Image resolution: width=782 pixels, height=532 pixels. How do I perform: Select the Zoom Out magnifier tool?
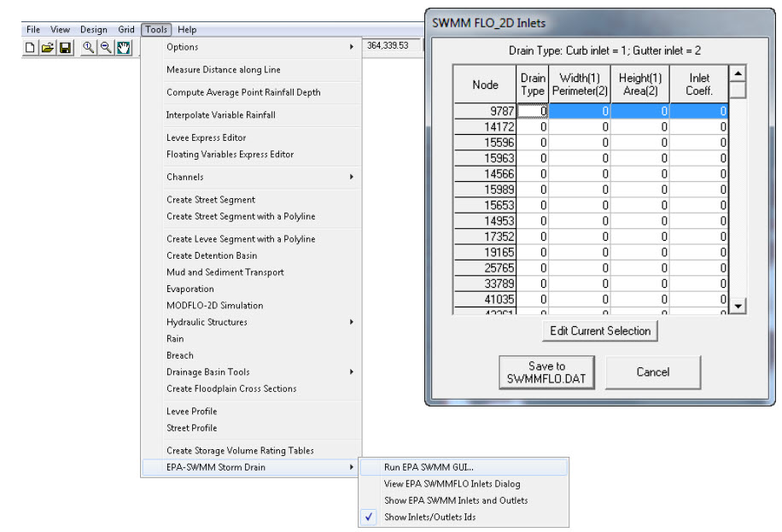pyautogui.click(x=106, y=48)
